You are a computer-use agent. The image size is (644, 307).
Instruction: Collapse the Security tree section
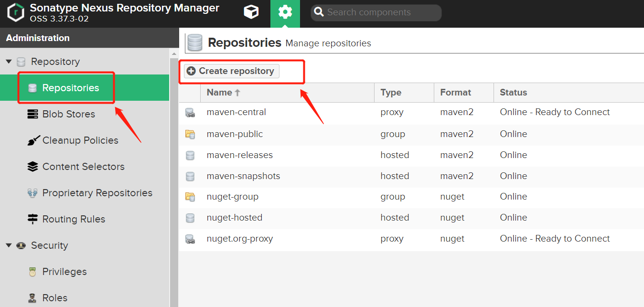click(9, 245)
